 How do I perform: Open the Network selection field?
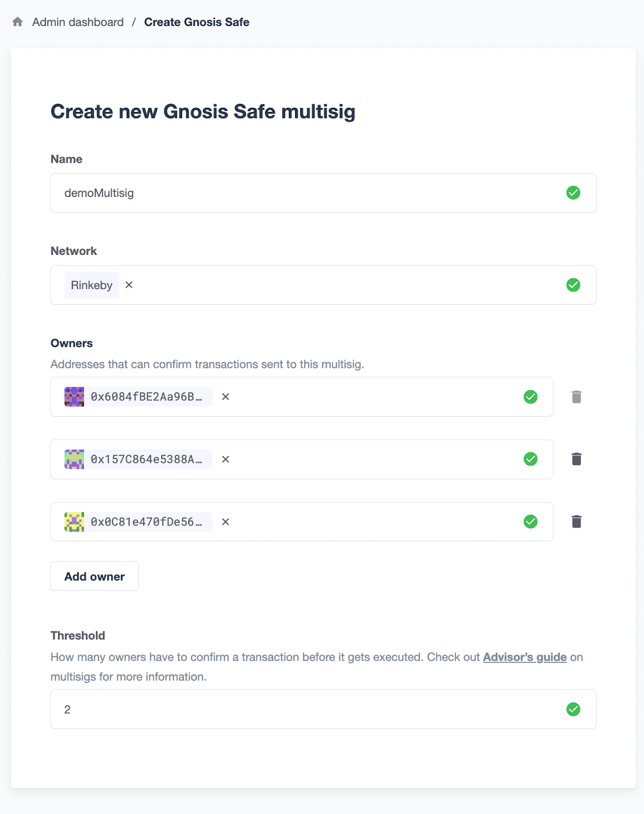pyautogui.click(x=323, y=285)
